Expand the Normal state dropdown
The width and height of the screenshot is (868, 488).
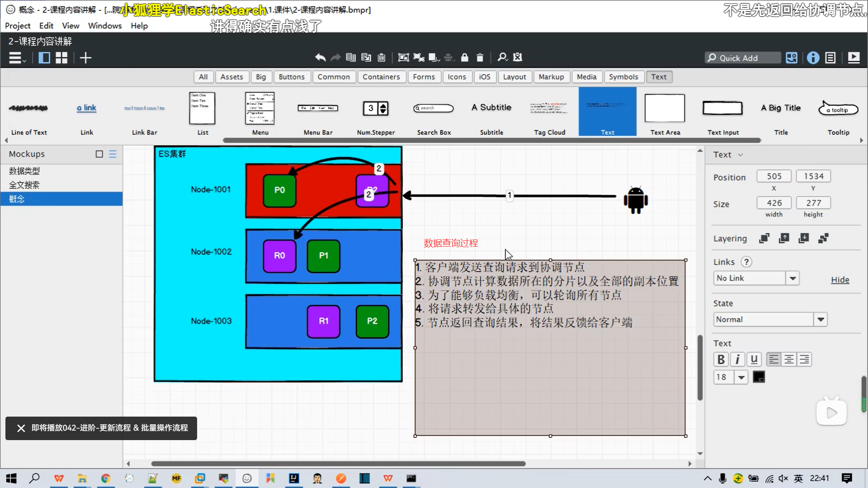click(821, 319)
